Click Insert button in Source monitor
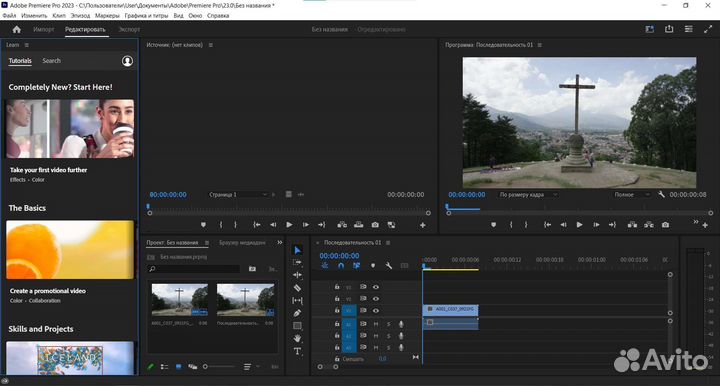720x386 pixels. pyautogui.click(x=342, y=225)
